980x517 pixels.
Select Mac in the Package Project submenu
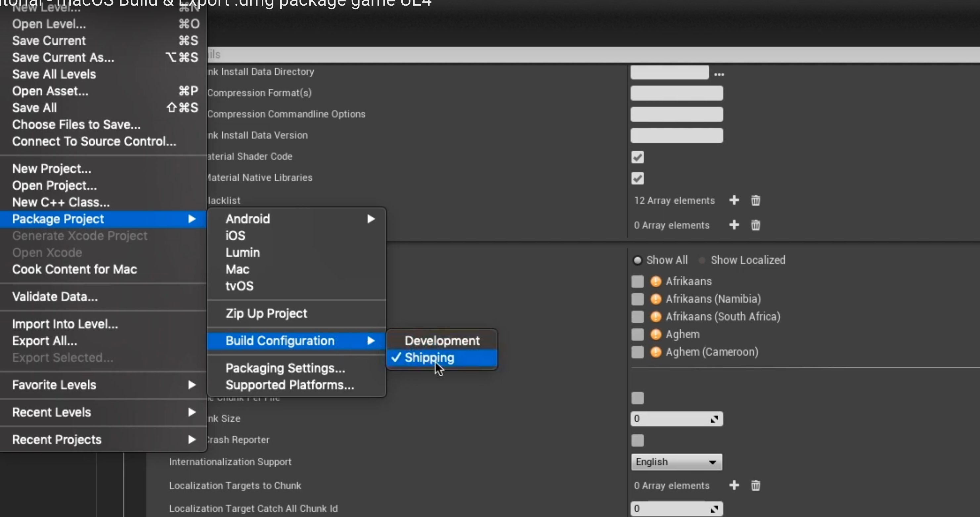click(238, 269)
